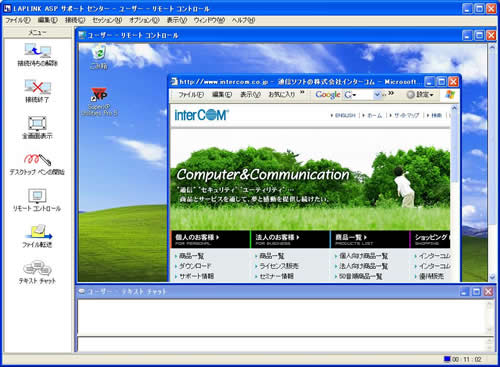Open ファイル menu in the remote browser
Image resolution: width=500 pixels, height=367 pixels.
[191, 95]
